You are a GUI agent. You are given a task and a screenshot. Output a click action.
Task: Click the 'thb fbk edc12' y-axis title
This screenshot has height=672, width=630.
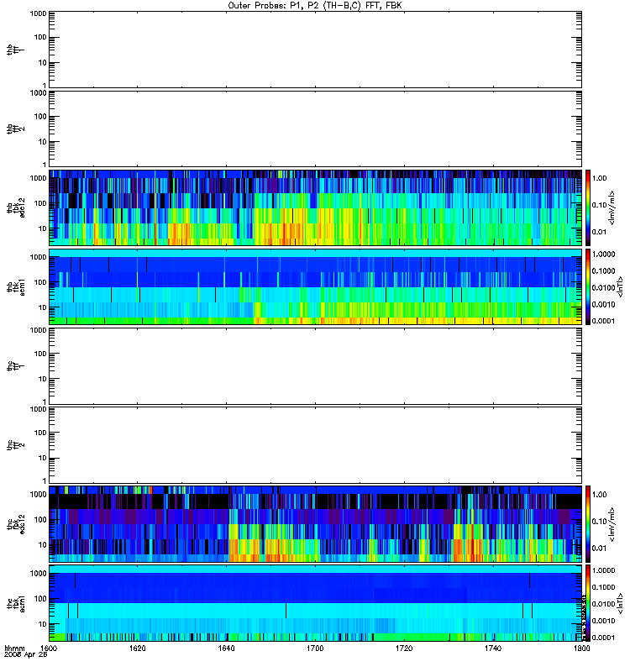point(15,207)
